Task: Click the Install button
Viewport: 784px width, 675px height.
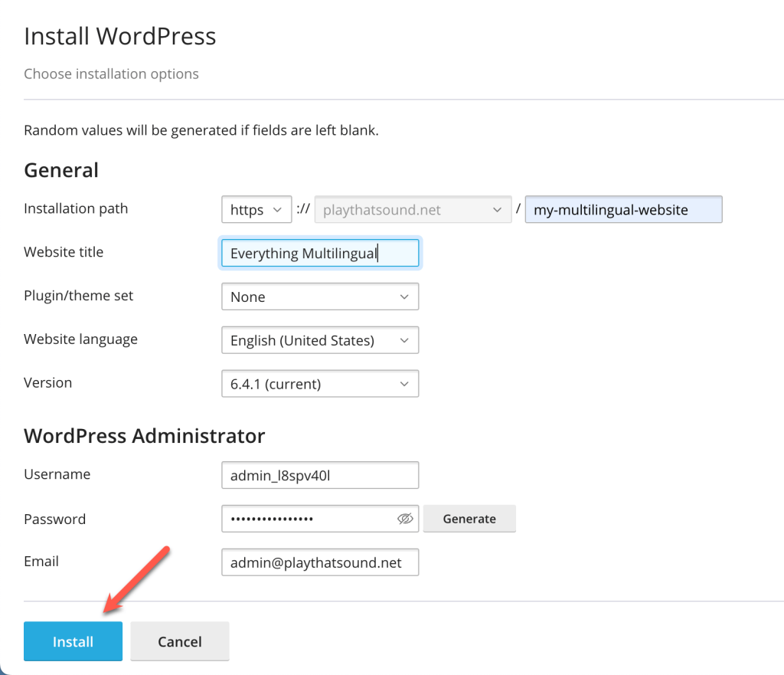Action: [73, 641]
